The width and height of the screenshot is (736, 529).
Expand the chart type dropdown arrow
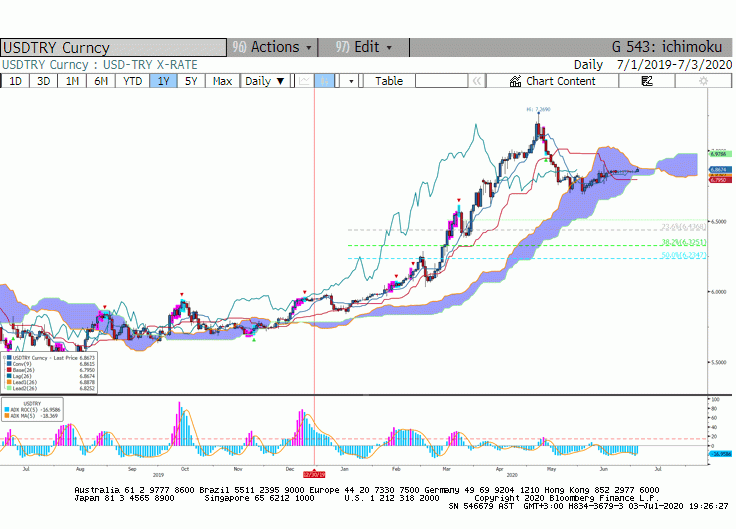[x=351, y=81]
